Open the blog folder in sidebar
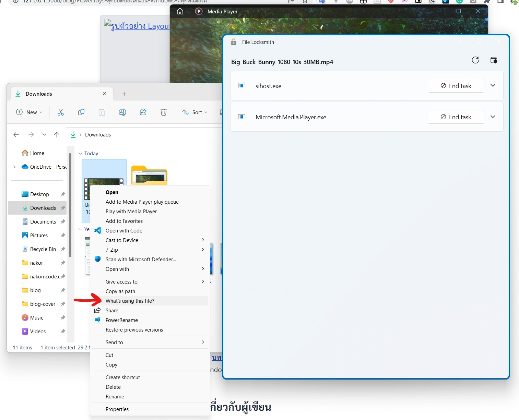This screenshot has height=420, width=519. coord(37,290)
